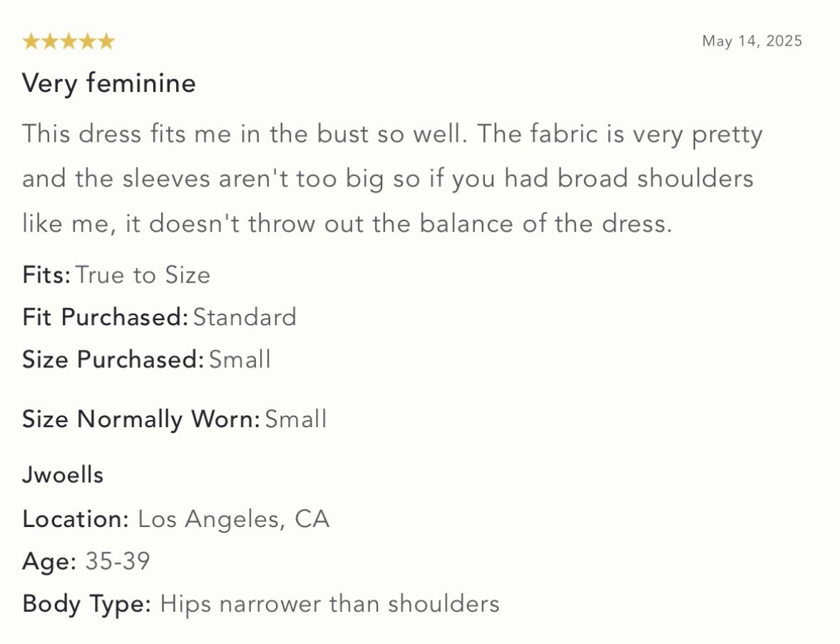Click the True to Size value

click(x=143, y=275)
